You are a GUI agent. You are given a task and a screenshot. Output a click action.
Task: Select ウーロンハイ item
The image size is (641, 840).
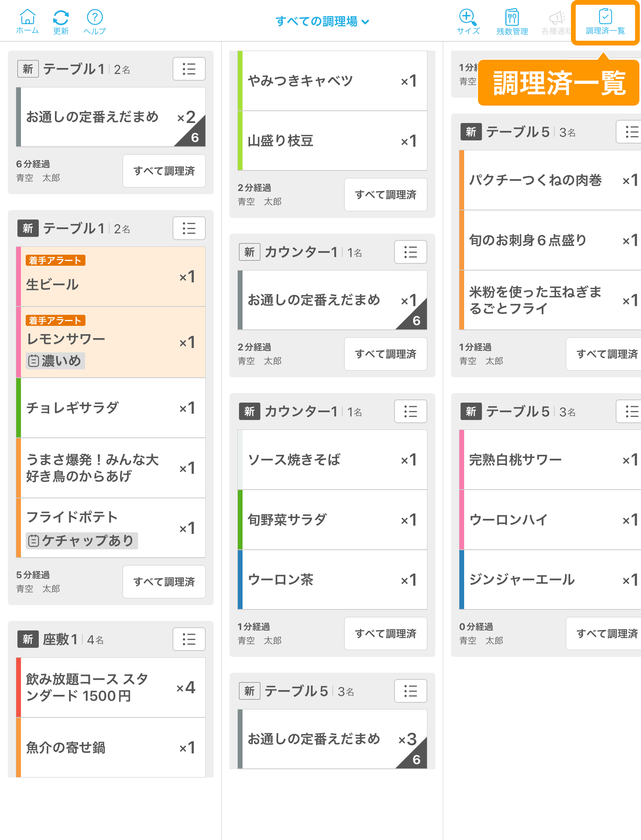pyautogui.click(x=550, y=520)
